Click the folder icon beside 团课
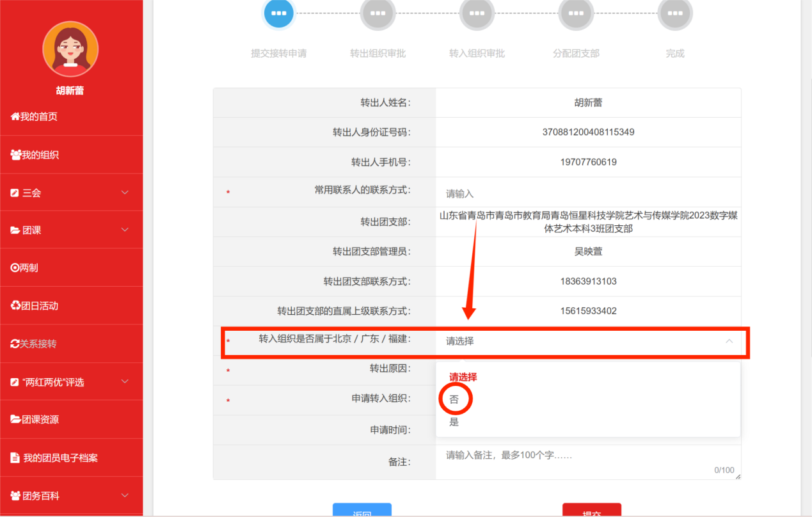 point(15,230)
